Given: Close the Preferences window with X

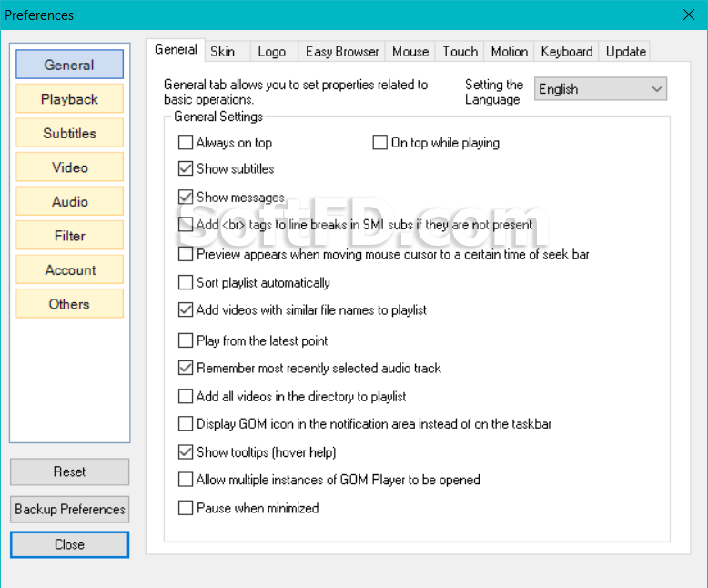Looking at the screenshot, I should pos(689,15).
